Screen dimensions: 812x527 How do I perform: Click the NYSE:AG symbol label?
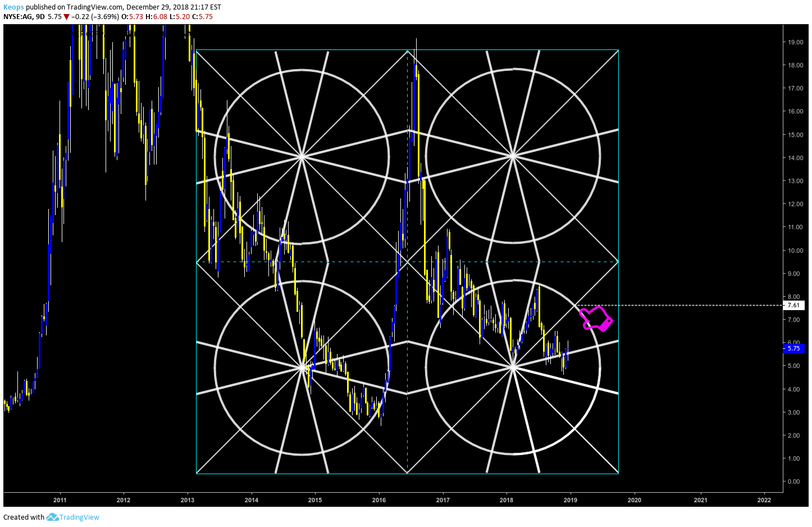pyautogui.click(x=18, y=17)
